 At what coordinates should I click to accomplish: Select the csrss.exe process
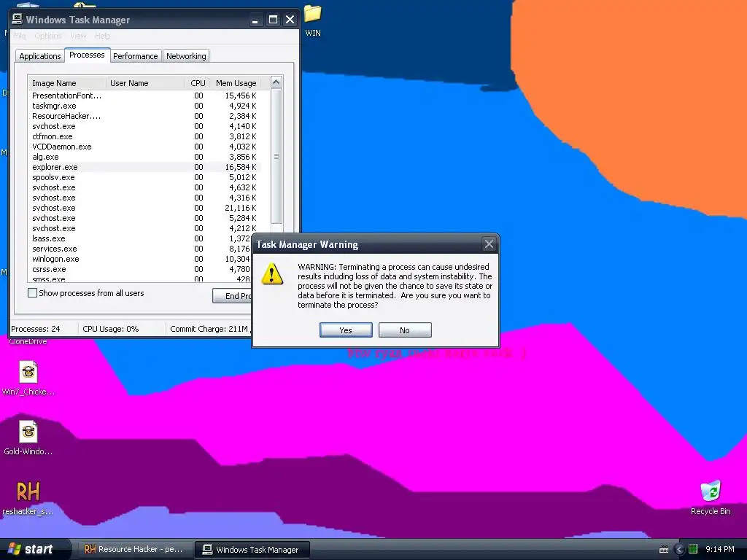(141, 269)
